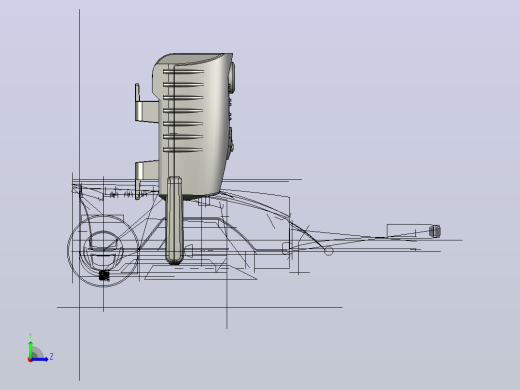This screenshot has height=390, width=520.
Task: Select the black marker below wheel sketch
Action: click(x=104, y=275)
